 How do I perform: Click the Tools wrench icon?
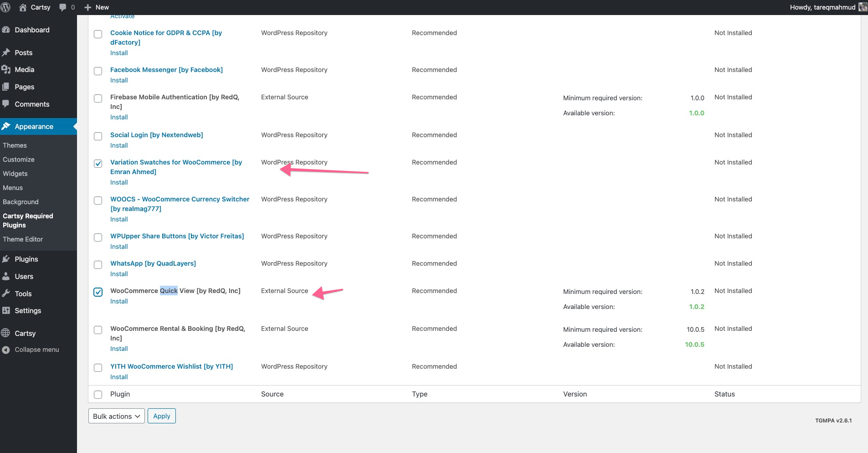(6, 293)
